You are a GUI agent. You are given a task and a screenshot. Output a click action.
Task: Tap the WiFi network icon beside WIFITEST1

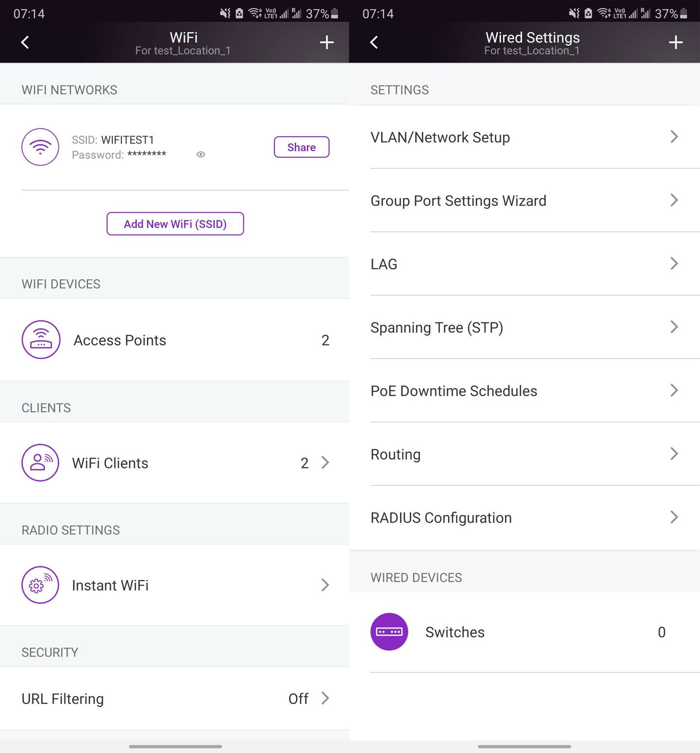(x=40, y=147)
